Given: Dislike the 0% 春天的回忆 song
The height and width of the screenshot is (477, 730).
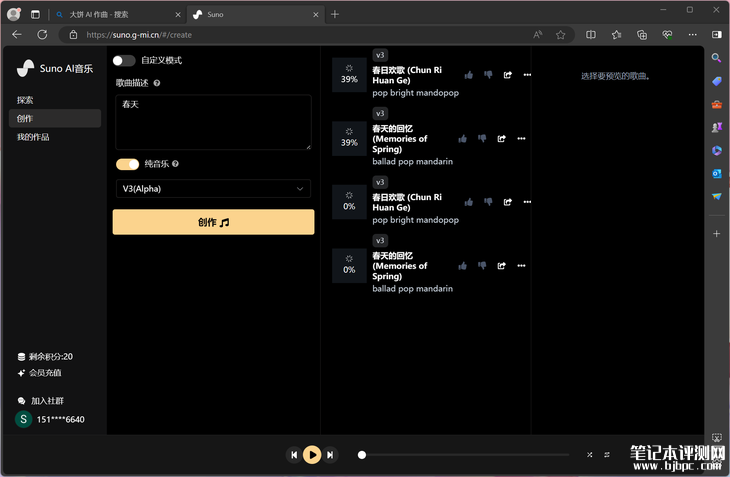Looking at the screenshot, I should [x=482, y=266].
